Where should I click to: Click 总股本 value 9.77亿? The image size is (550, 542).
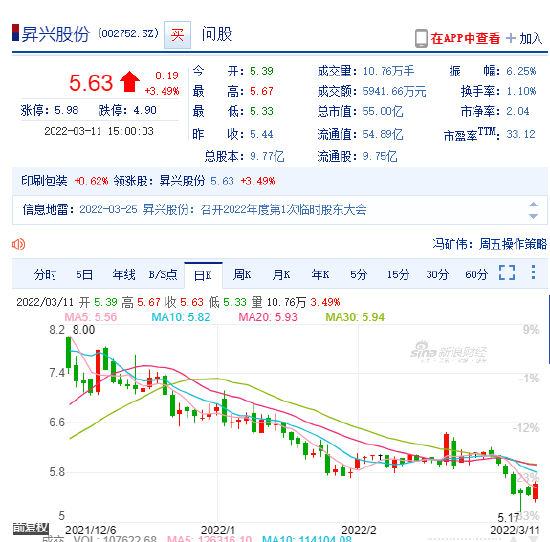(x=267, y=156)
